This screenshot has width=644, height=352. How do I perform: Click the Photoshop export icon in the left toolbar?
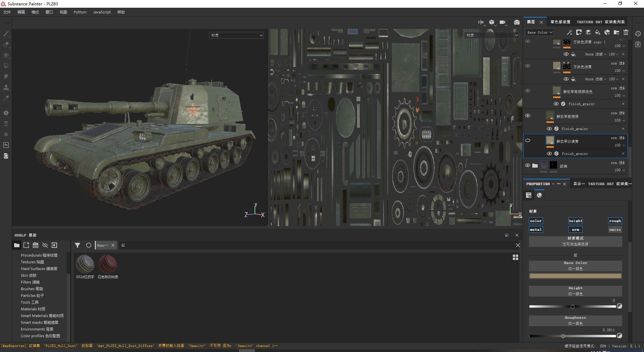click(6, 145)
